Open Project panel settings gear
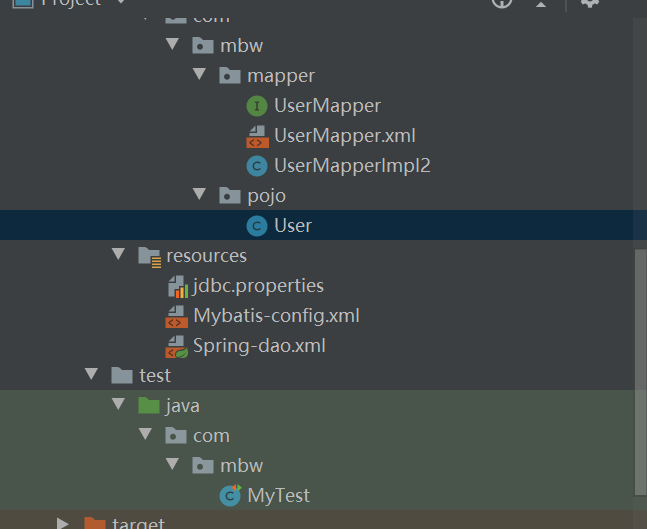647x529 pixels. coord(590,2)
